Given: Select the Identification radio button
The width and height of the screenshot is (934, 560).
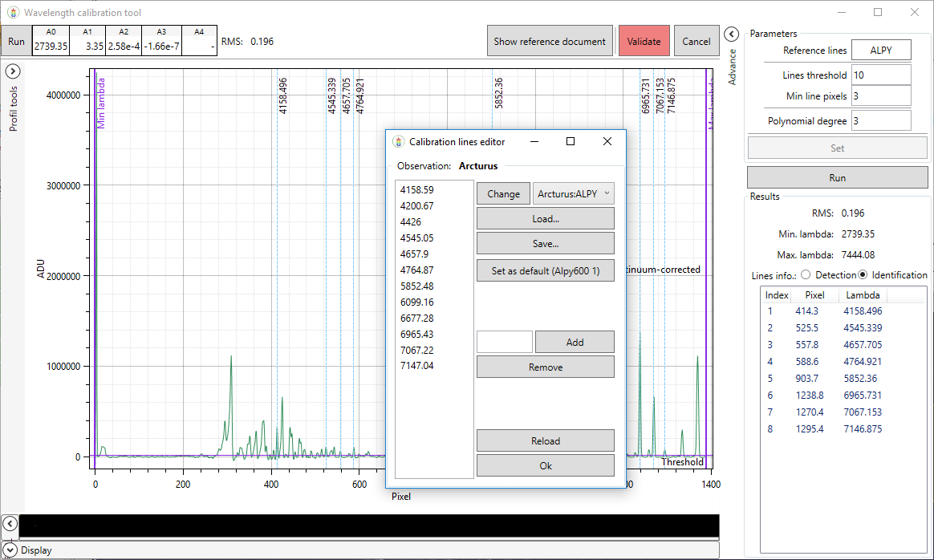Looking at the screenshot, I should pos(863,275).
